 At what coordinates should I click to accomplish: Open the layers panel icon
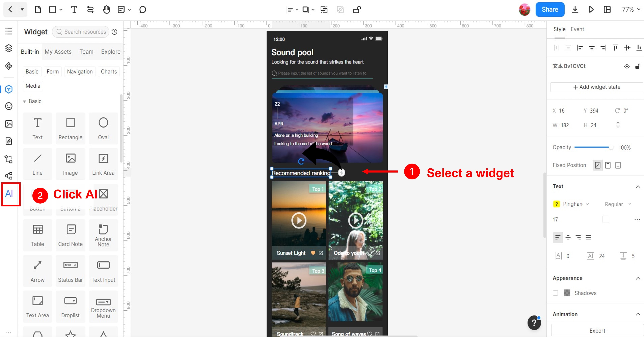9,48
